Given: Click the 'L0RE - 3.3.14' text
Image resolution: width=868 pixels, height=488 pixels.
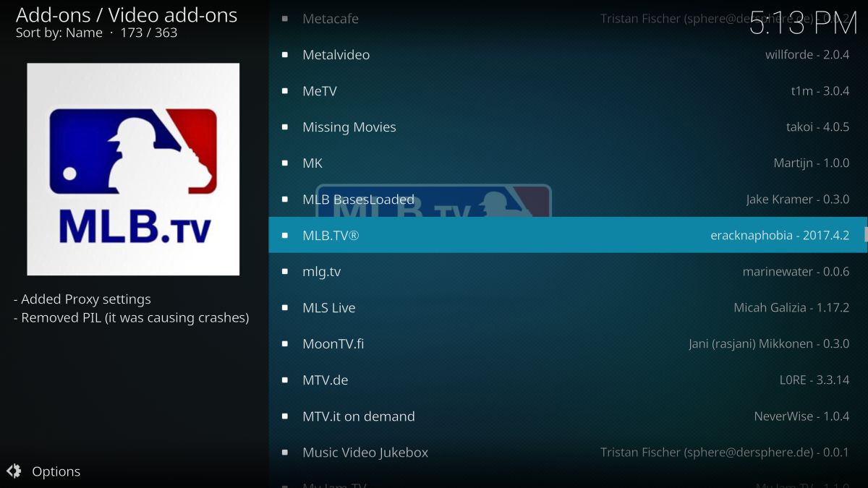Looking at the screenshot, I should pyautogui.click(x=814, y=380).
